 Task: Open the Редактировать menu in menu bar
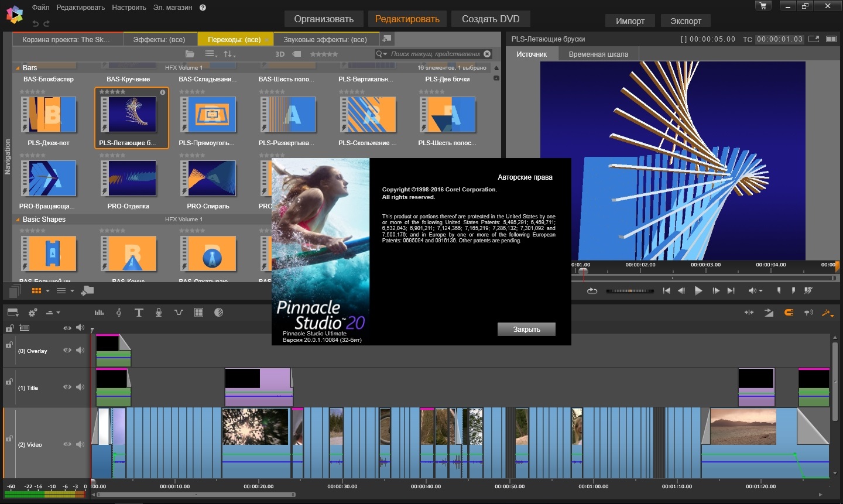[x=80, y=8]
